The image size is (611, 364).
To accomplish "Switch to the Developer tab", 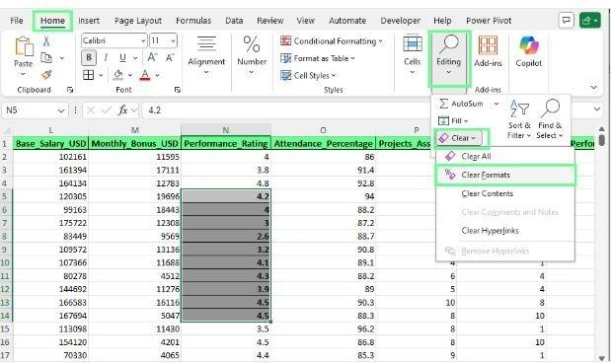I will click(x=400, y=21).
